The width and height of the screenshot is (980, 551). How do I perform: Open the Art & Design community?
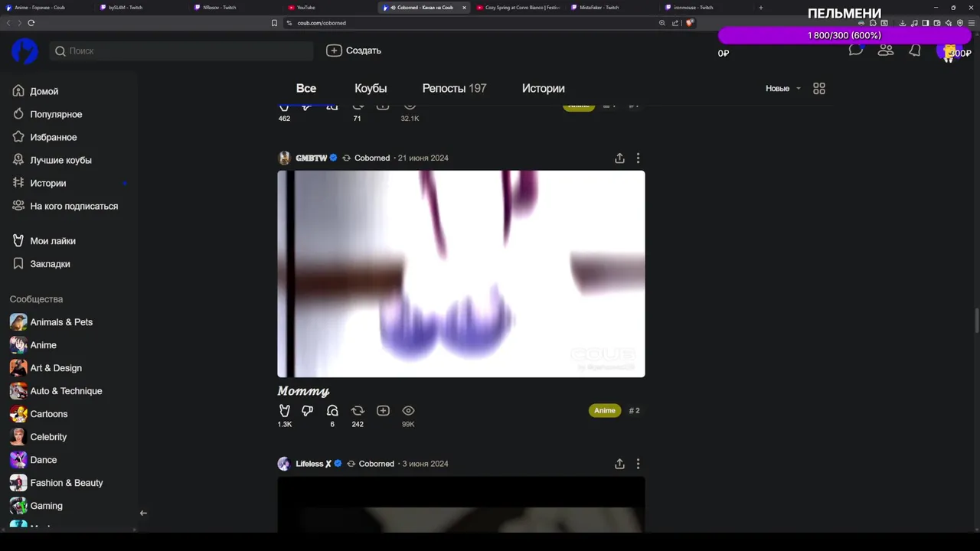[x=56, y=368]
